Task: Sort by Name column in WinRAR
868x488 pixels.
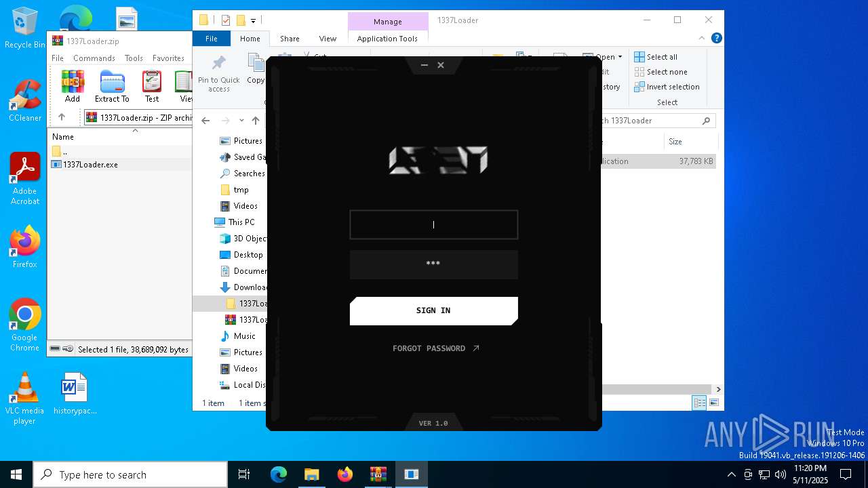Action: (x=63, y=137)
